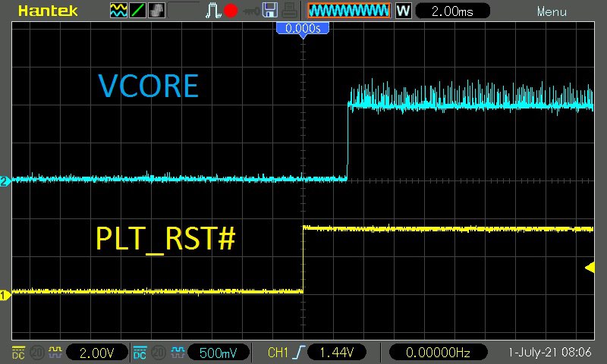This screenshot has width=607, height=364.
Task: Click the grayed-out key lock icon
Action: pos(251,11)
